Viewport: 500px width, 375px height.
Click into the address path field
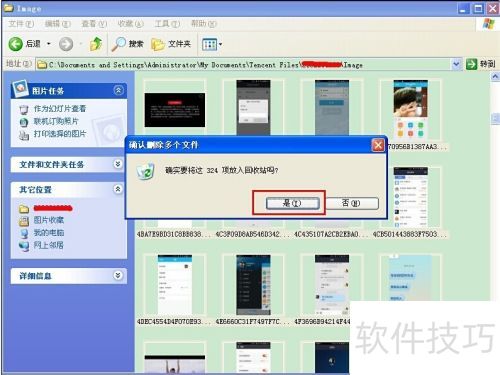(244, 64)
